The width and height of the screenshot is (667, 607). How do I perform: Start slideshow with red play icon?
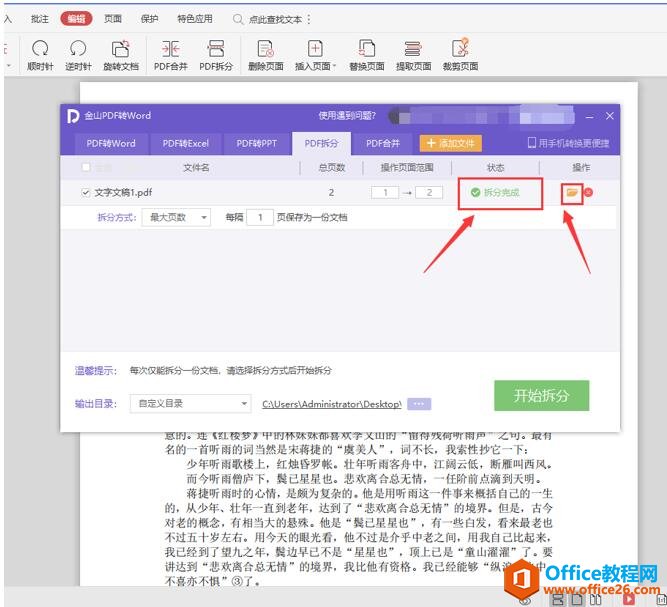point(628,600)
